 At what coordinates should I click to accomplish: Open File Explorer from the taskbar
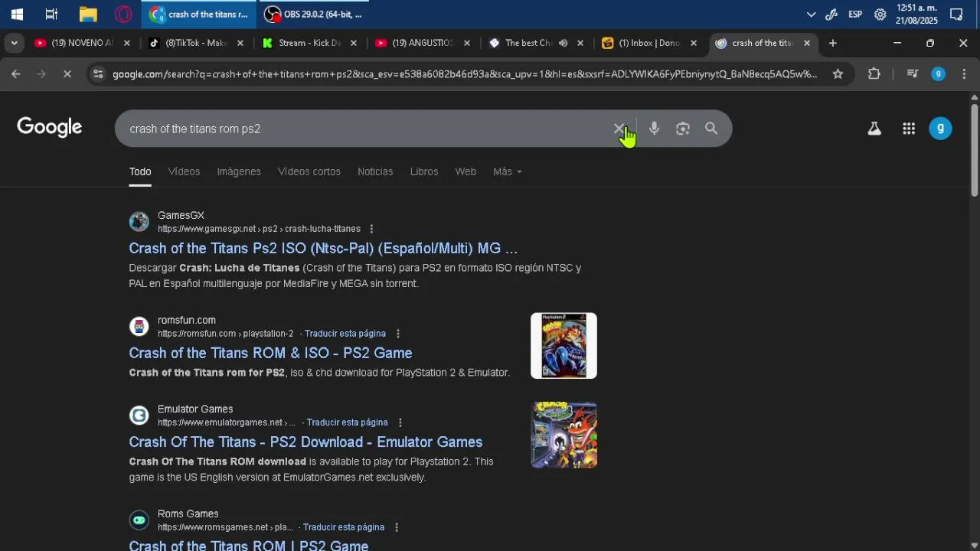click(88, 14)
